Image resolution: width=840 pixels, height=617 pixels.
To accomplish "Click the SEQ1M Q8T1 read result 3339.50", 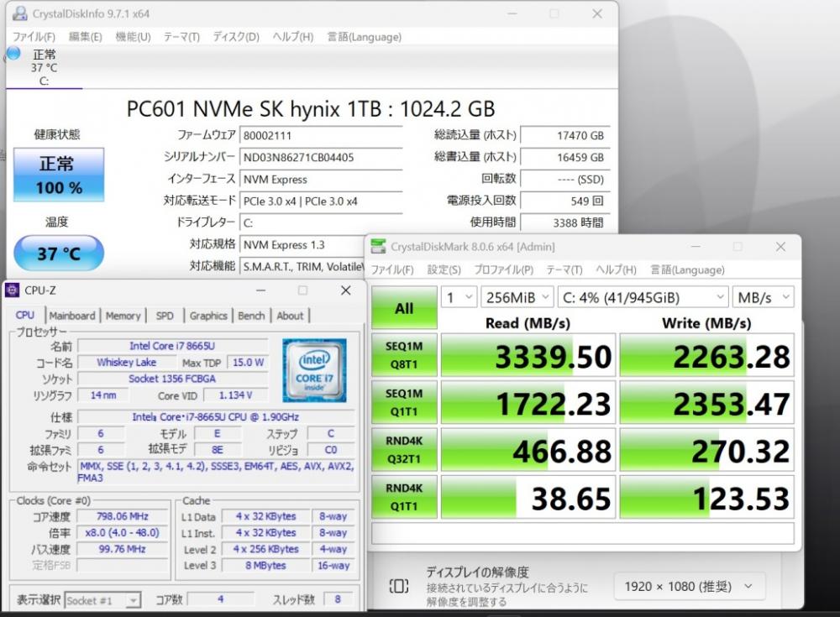I will coord(528,356).
